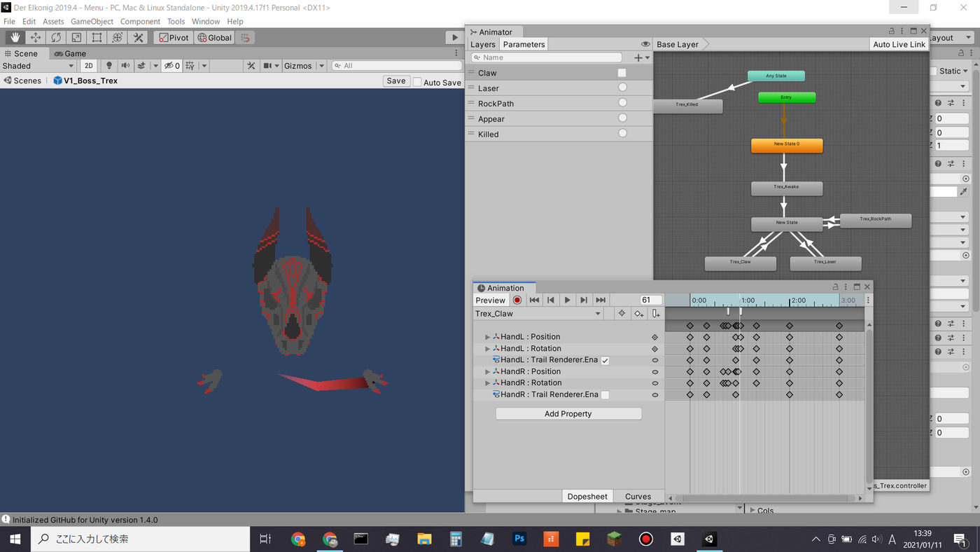
Task: Open the scene effects dropdown arrow
Action: [x=155, y=66]
